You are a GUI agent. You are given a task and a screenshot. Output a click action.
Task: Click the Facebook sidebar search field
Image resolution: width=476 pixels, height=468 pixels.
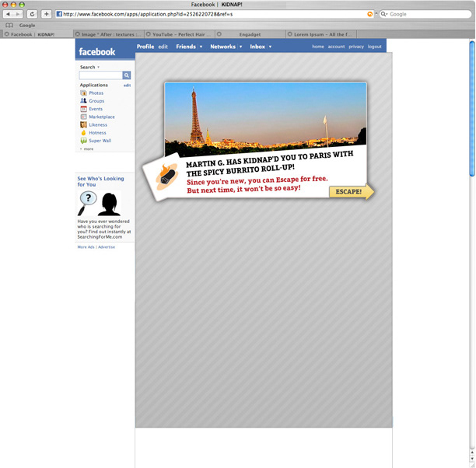pyautogui.click(x=101, y=75)
